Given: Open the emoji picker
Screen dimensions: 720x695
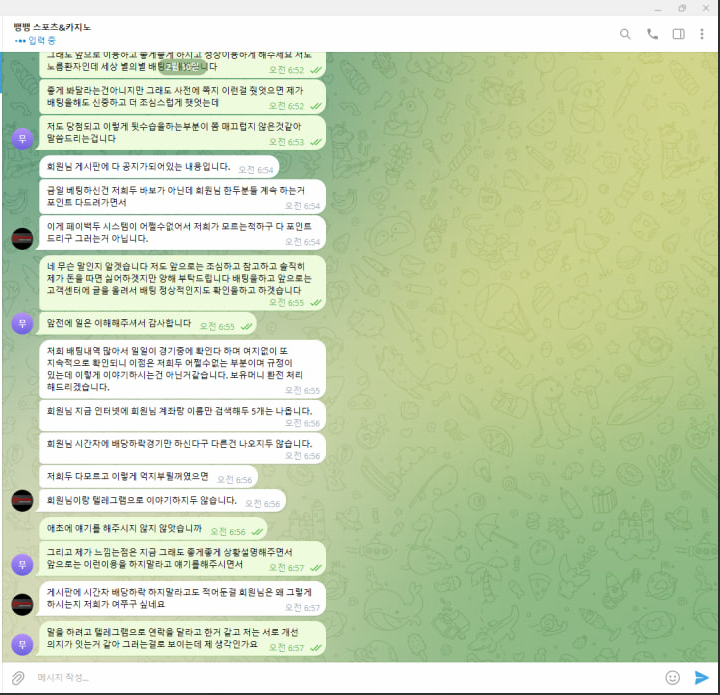Looking at the screenshot, I should (x=672, y=678).
